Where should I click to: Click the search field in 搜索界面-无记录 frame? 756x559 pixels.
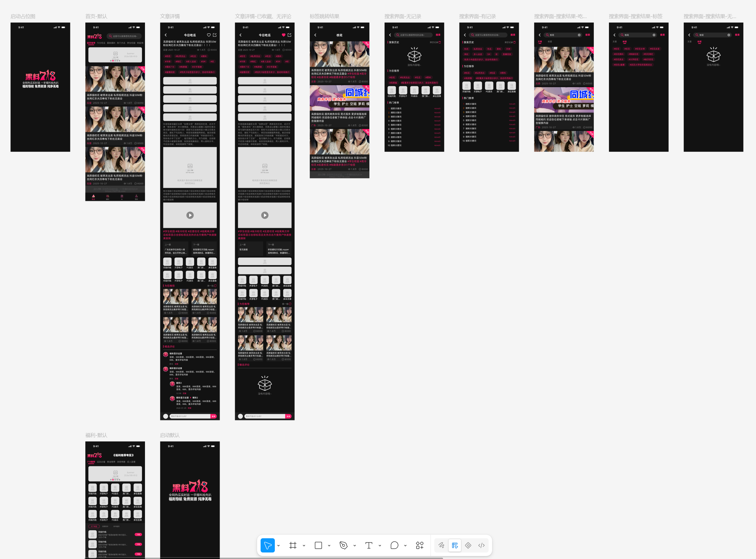[x=413, y=35]
